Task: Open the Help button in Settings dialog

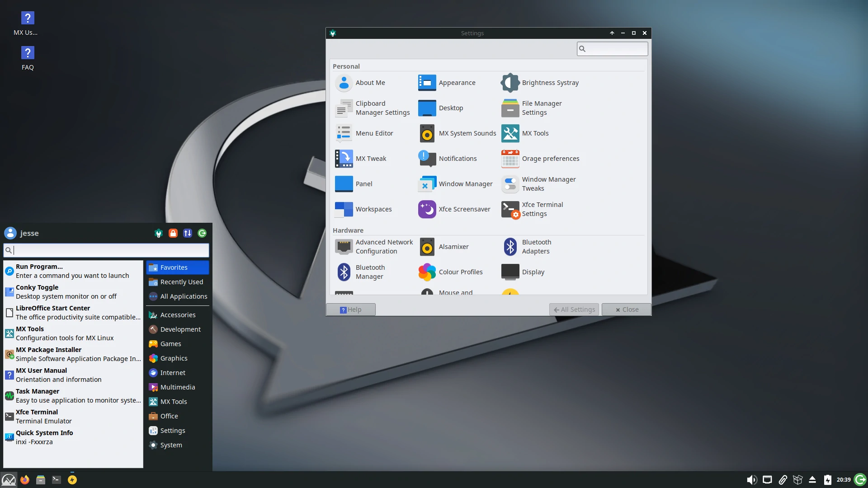Action: click(x=351, y=309)
